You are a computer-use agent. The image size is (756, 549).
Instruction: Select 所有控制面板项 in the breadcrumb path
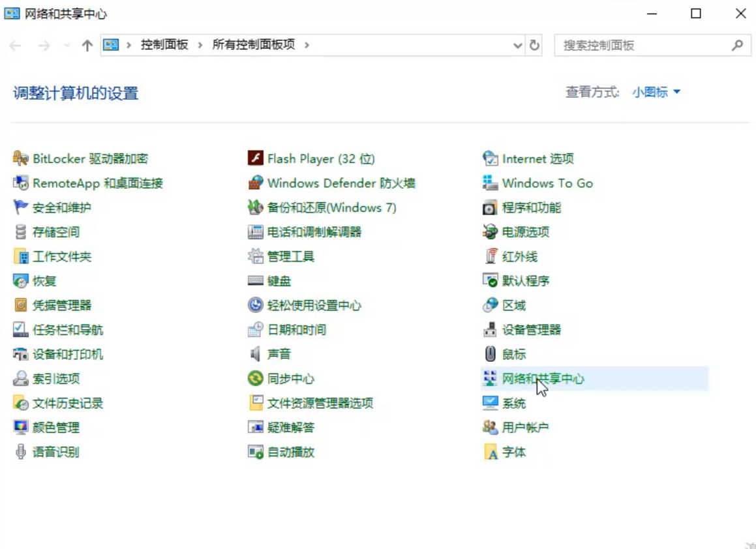tap(253, 45)
